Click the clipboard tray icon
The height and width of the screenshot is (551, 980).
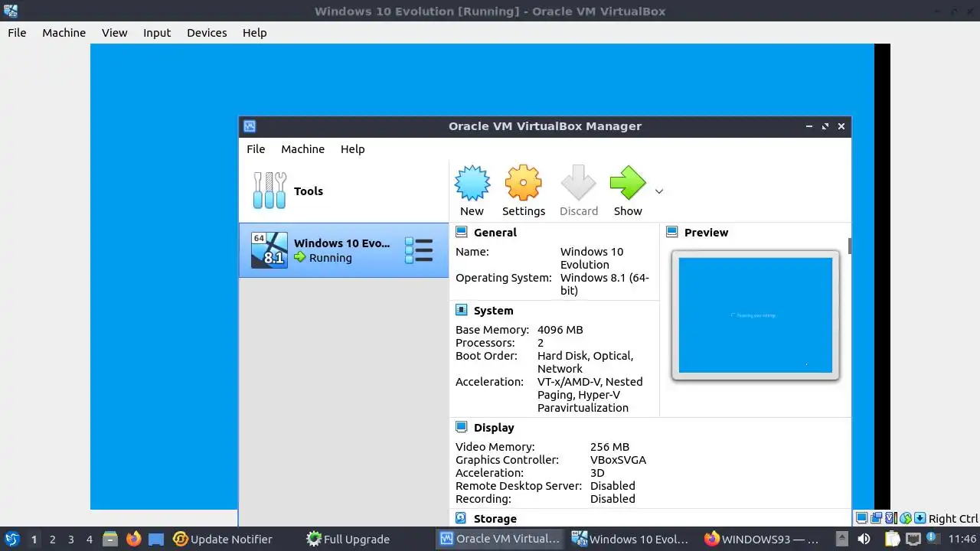(892, 539)
